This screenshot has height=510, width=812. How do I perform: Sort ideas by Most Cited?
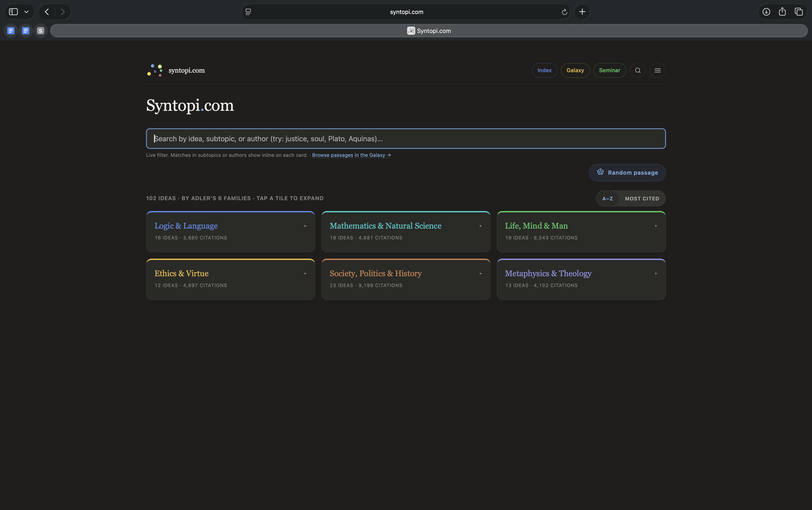coord(642,199)
